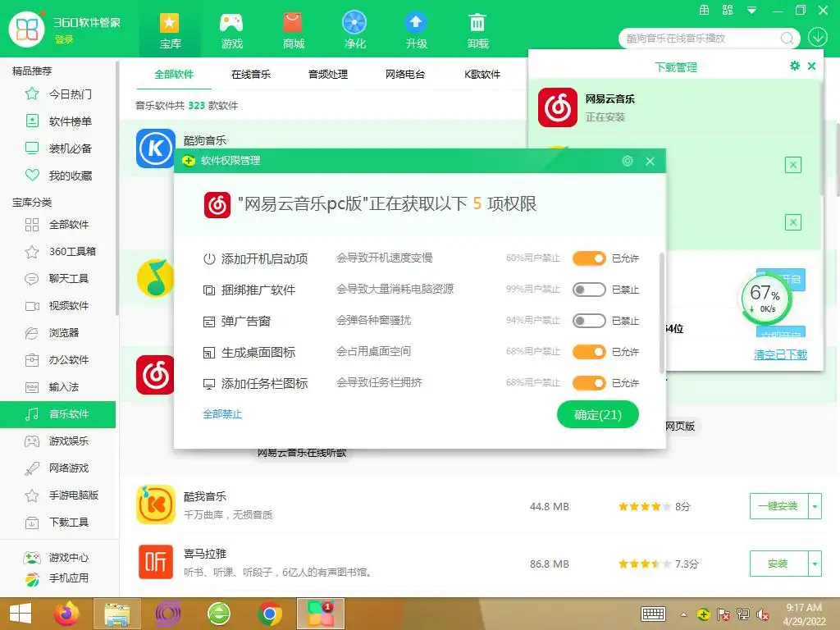The width and height of the screenshot is (840, 630).
Task: Toggle 添加开机启动项 permission switch
Action: pos(589,258)
